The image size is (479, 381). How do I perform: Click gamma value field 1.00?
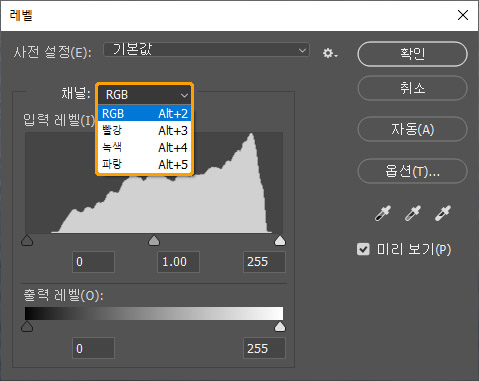click(178, 262)
